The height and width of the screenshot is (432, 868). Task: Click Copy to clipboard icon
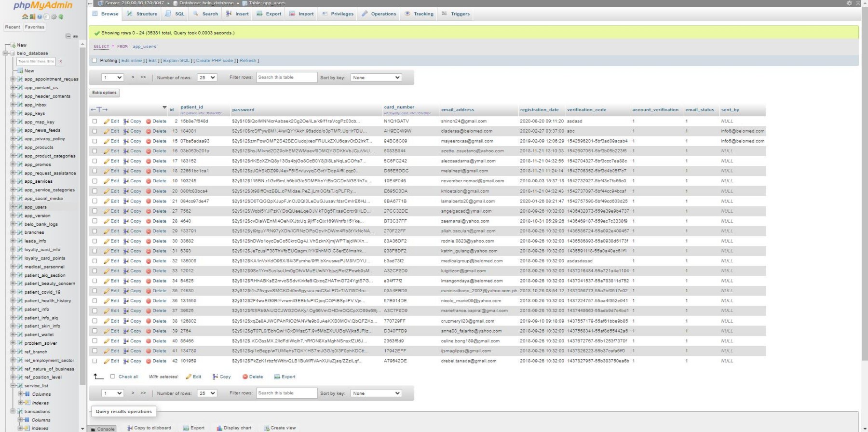tap(130, 428)
